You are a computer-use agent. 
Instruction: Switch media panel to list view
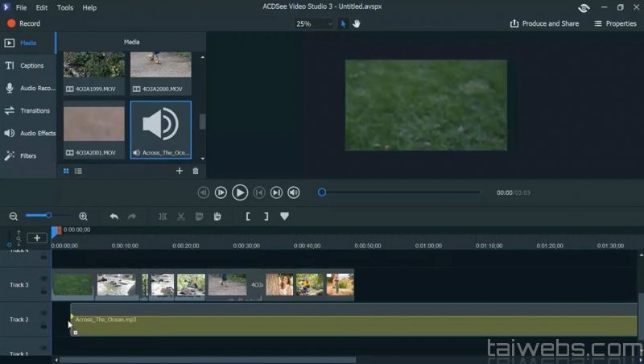(78, 171)
